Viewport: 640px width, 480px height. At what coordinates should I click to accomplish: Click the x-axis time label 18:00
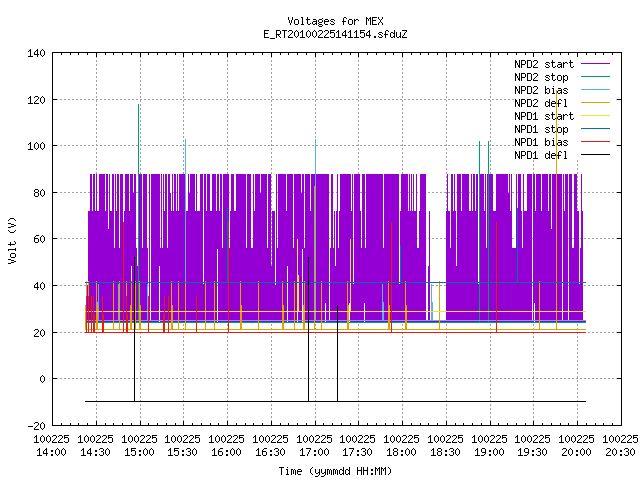pyautogui.click(x=401, y=453)
